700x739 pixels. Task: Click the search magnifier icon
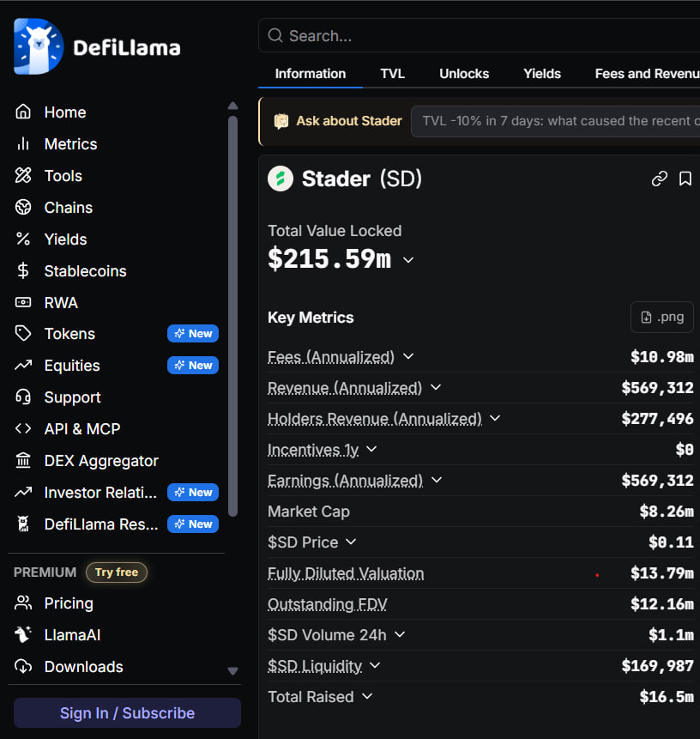coord(275,35)
